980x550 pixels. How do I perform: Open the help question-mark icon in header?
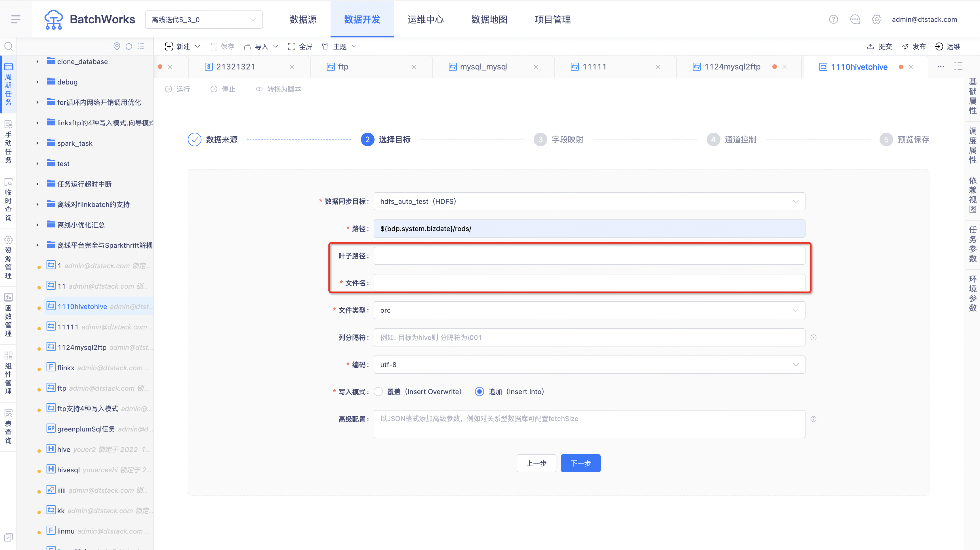833,19
